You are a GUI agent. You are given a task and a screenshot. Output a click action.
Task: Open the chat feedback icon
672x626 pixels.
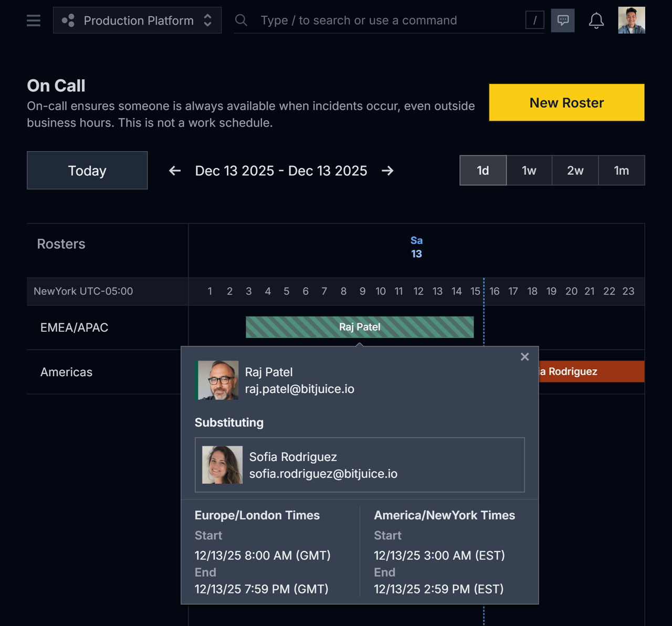click(562, 20)
